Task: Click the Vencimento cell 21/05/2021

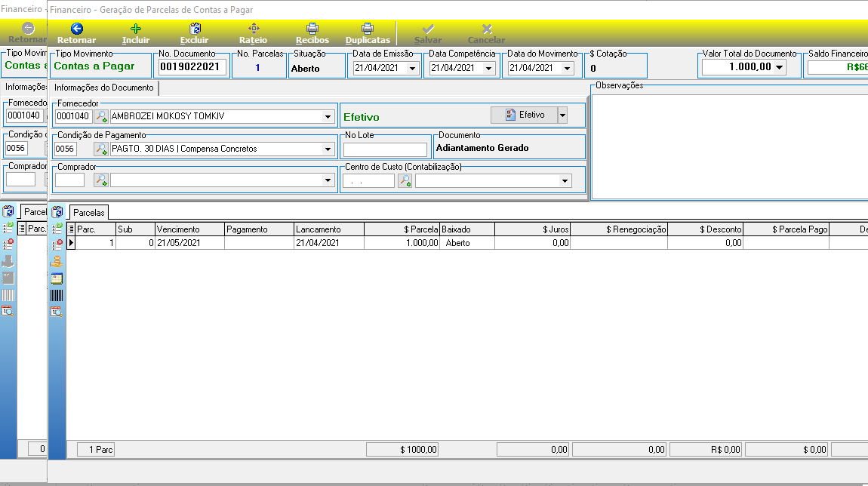Action: (189, 242)
